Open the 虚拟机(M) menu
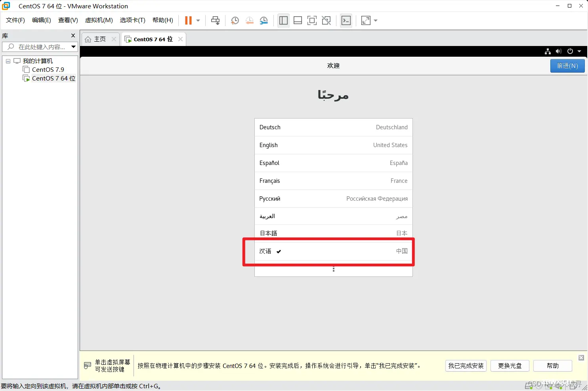This screenshot has height=391, width=588. (99, 20)
